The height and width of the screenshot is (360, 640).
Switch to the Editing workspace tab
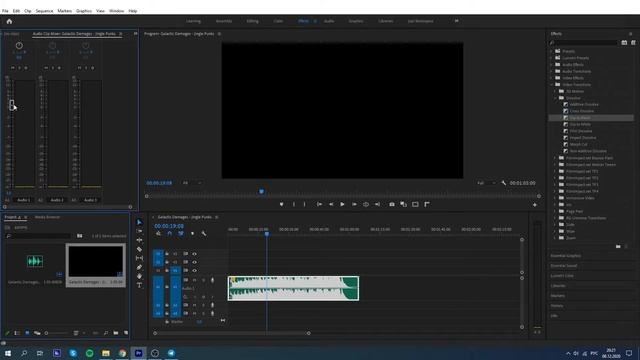pyautogui.click(x=252, y=21)
